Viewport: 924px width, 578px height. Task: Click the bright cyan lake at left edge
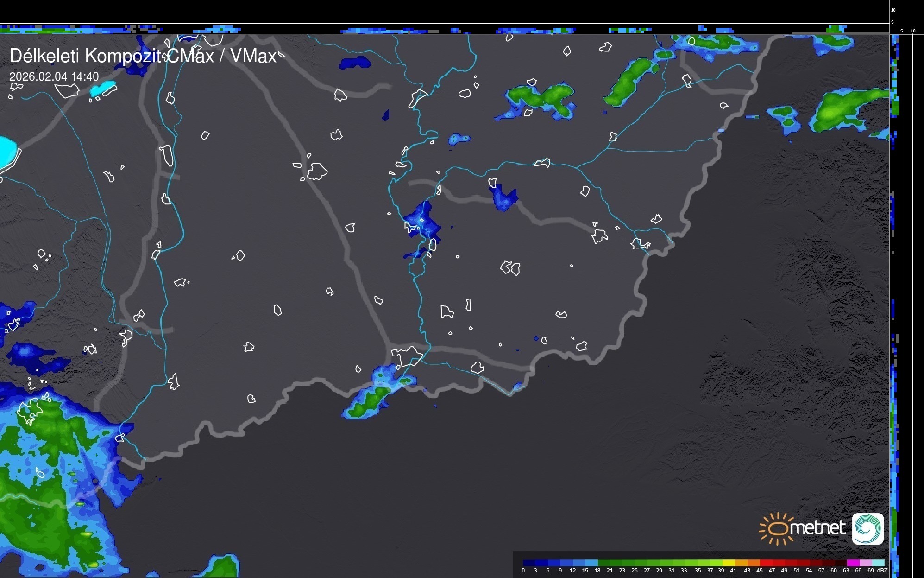pos(6,152)
